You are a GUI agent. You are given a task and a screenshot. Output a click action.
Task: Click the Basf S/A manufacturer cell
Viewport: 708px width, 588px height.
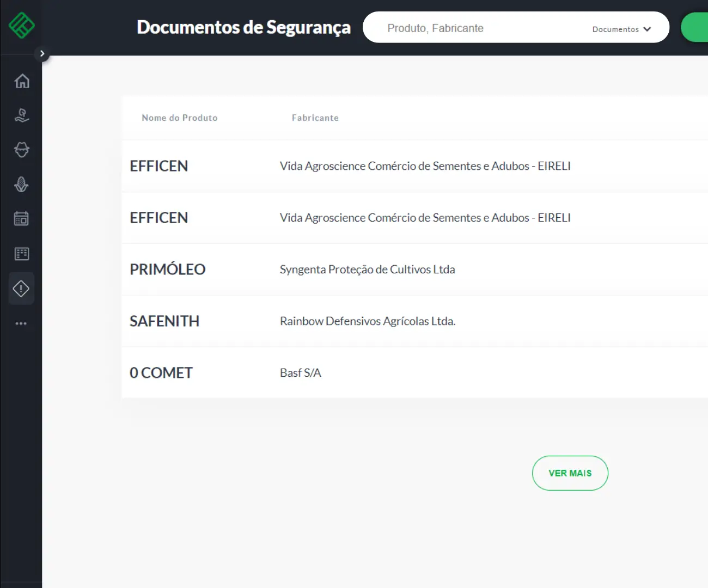point(301,373)
